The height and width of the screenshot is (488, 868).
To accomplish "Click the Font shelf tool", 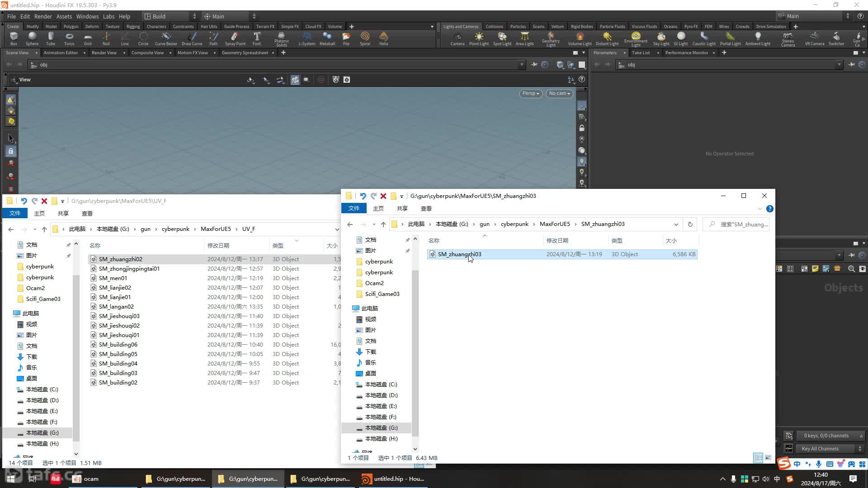I will (257, 39).
